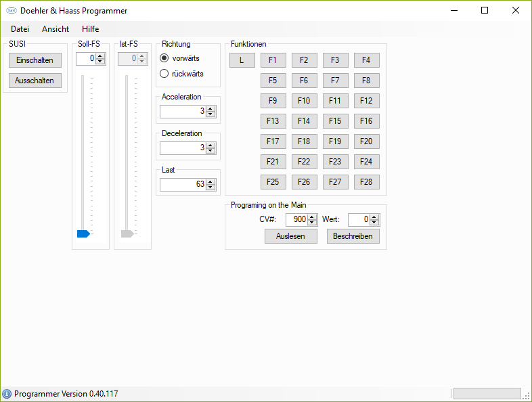Viewport: 532px width, 402px height.
Task: Click the gray Ist-FS slider thumb
Action: point(127,233)
